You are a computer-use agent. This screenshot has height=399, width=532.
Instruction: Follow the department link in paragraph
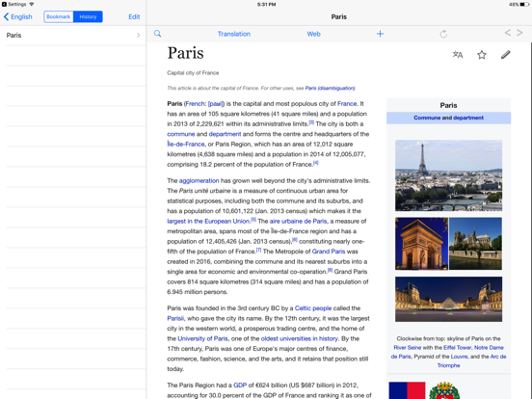225,134
